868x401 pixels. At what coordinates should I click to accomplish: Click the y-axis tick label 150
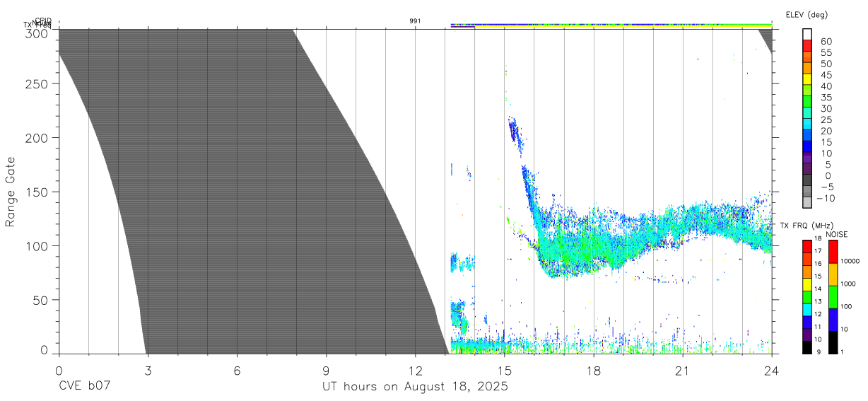[x=37, y=192]
